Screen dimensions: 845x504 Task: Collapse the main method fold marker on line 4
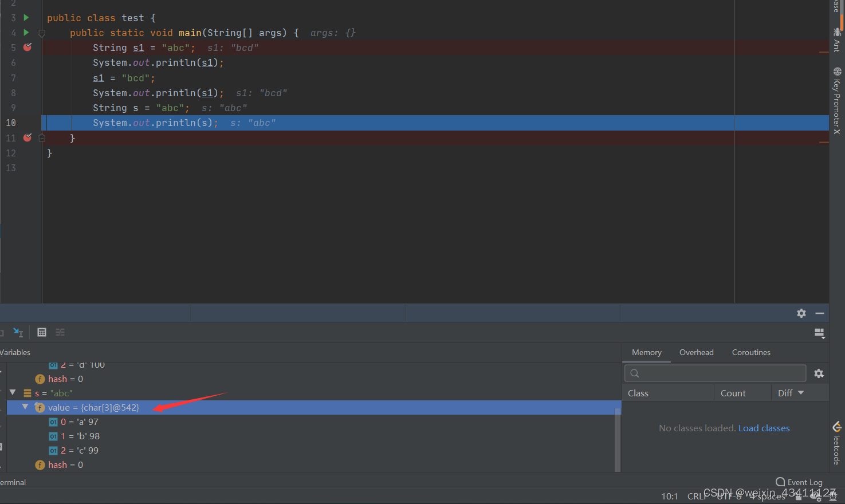point(42,33)
